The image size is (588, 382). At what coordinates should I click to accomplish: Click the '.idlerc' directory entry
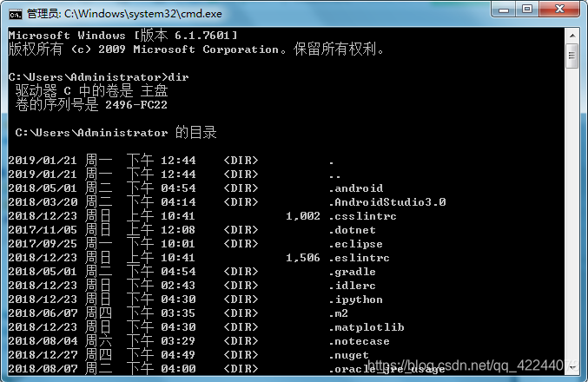pos(352,286)
